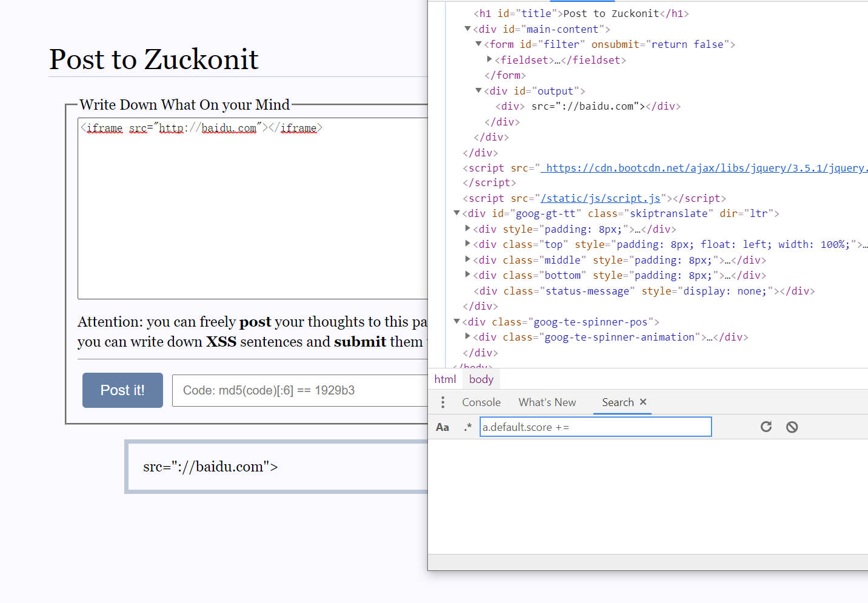Screen dimensions: 868x603
Task: Expand the div class="bottom" node
Action: coord(467,275)
